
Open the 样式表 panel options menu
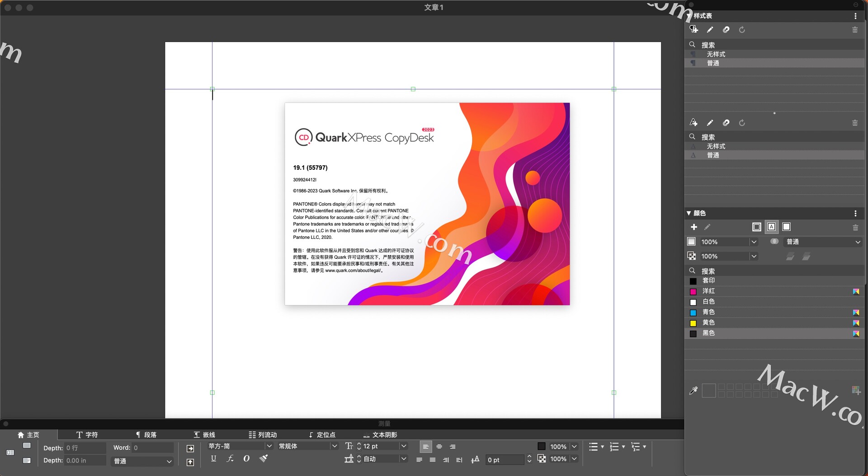pos(855,16)
